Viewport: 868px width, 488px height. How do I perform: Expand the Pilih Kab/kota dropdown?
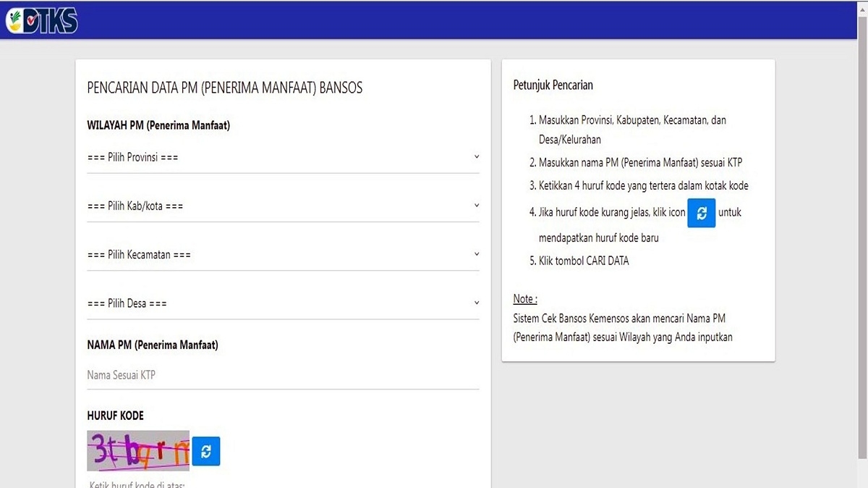(x=282, y=205)
